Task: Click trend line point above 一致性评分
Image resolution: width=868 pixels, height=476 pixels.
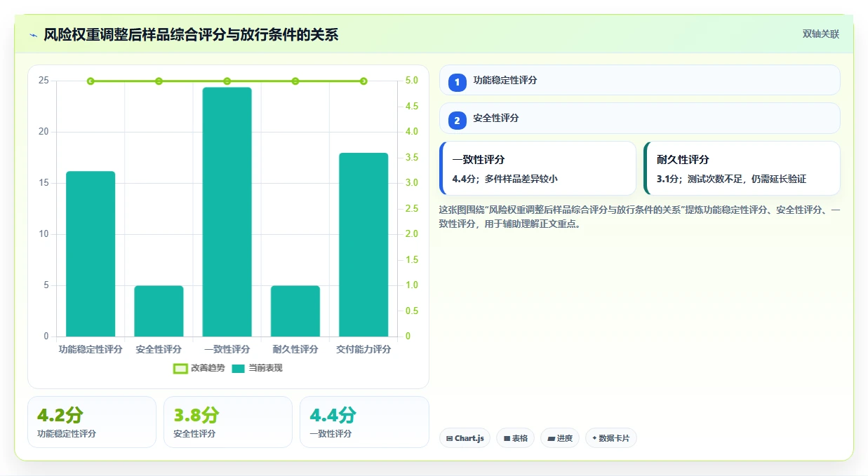Action: coord(227,81)
